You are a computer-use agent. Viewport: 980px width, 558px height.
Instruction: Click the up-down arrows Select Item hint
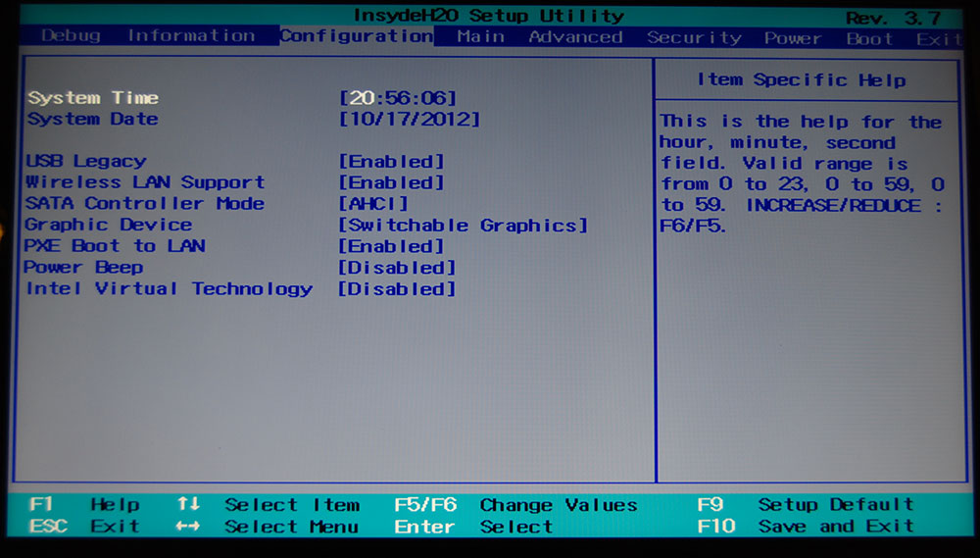click(269, 504)
